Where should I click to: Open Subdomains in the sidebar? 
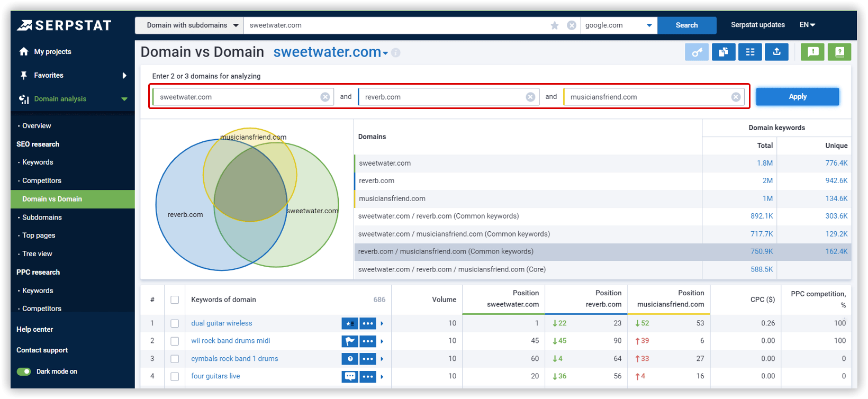tap(42, 217)
